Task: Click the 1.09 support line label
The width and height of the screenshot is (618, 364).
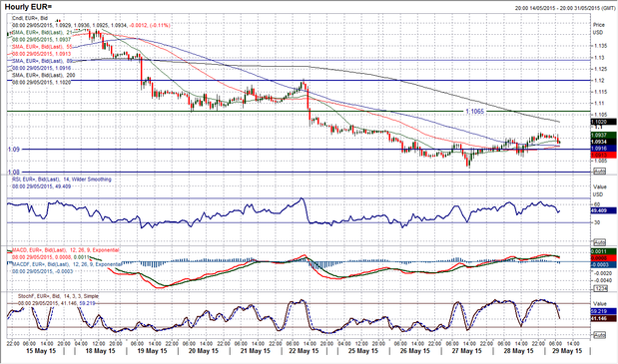Action: pyautogui.click(x=13, y=150)
